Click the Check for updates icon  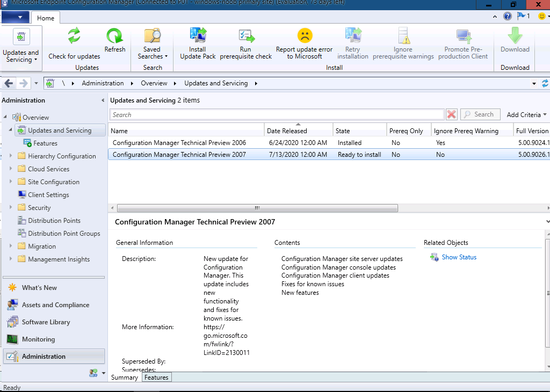pyautogui.click(x=74, y=36)
